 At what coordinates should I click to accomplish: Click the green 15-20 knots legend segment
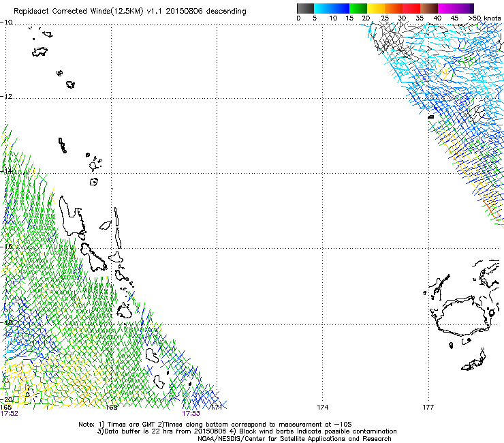pyautogui.click(x=358, y=8)
